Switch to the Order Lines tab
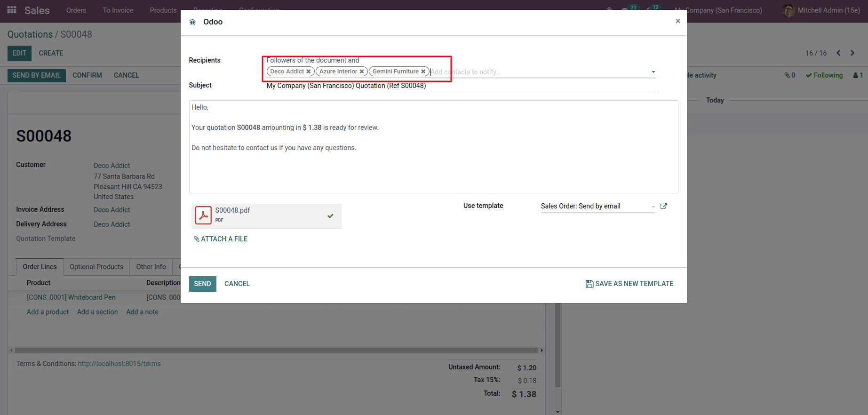The height and width of the screenshot is (415, 868). coord(40,267)
